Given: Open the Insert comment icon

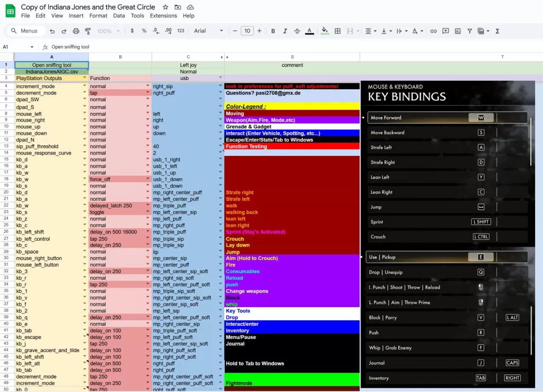Looking at the screenshot, I should [x=445, y=31].
